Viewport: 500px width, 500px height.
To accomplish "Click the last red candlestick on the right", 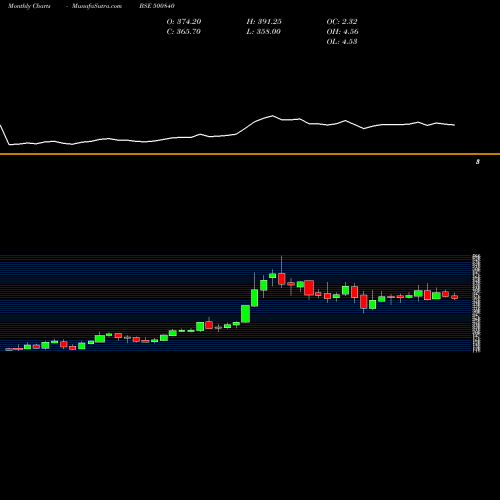I will (x=455, y=297).
